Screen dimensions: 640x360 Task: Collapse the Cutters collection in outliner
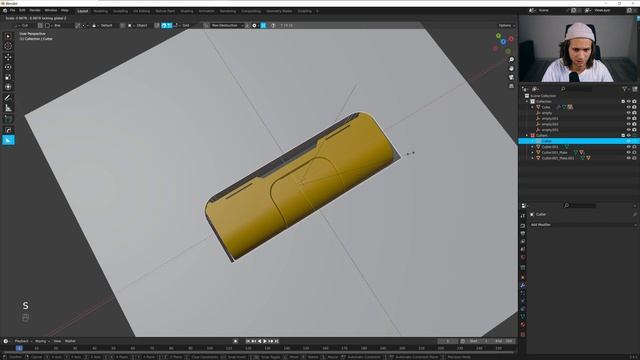point(527,135)
